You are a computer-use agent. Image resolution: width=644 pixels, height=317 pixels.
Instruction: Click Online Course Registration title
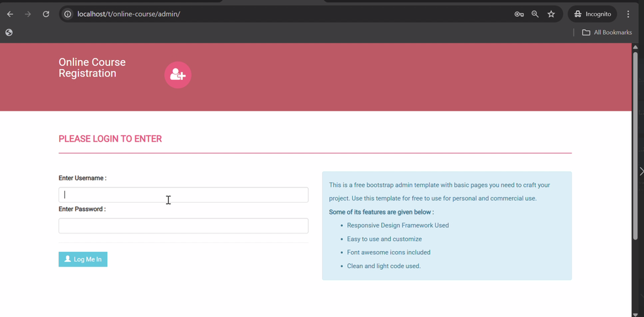pyautogui.click(x=92, y=68)
